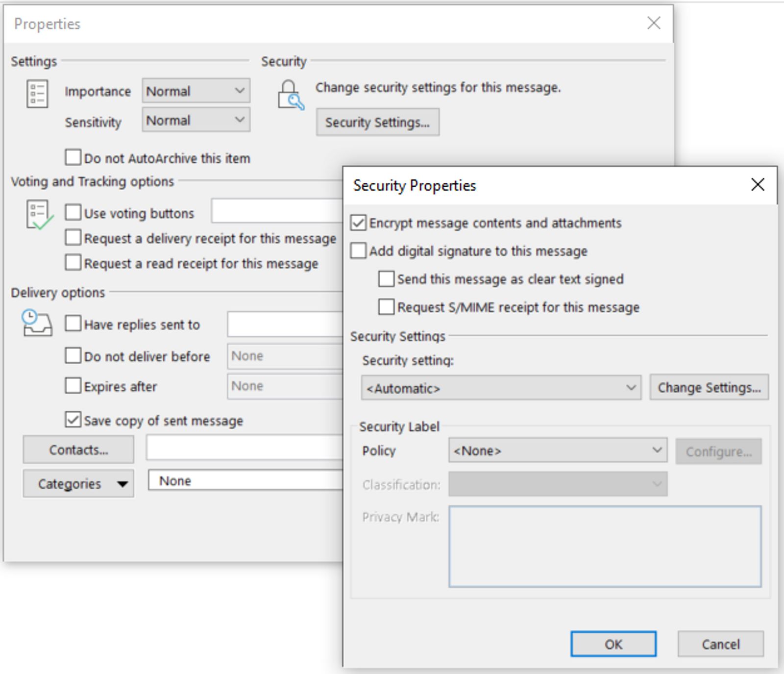Enable Request S/MIME receipt for this message
Image resolution: width=784 pixels, height=674 pixels.
[x=386, y=307]
